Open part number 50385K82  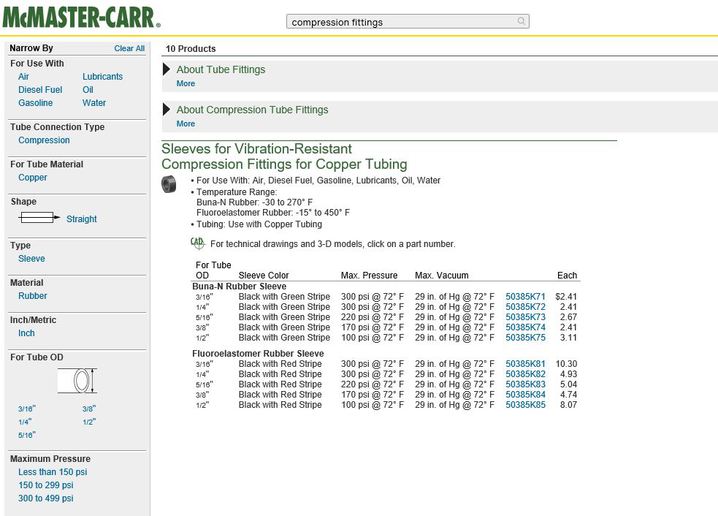(525, 374)
